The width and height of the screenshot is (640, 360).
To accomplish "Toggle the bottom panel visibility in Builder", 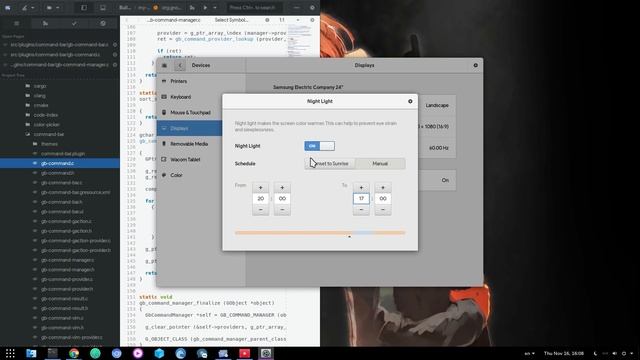I will 103,7.
